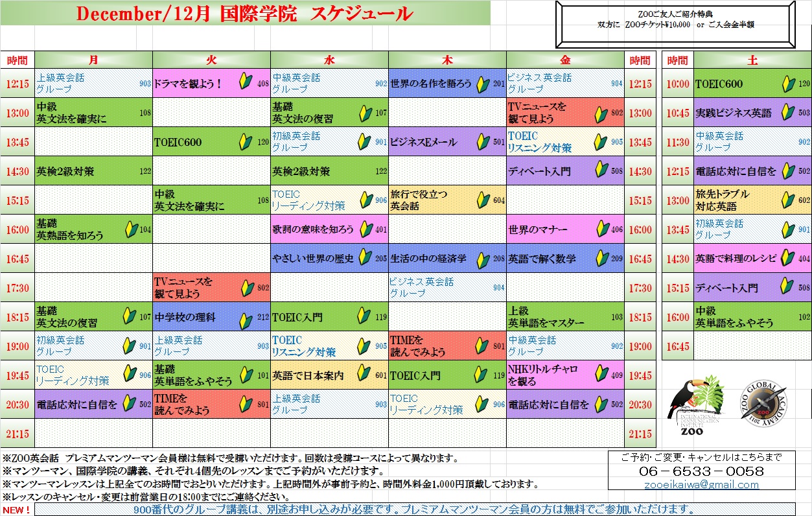
Task: Click the ZOO Global Academy circular emblem
Action: point(763,404)
